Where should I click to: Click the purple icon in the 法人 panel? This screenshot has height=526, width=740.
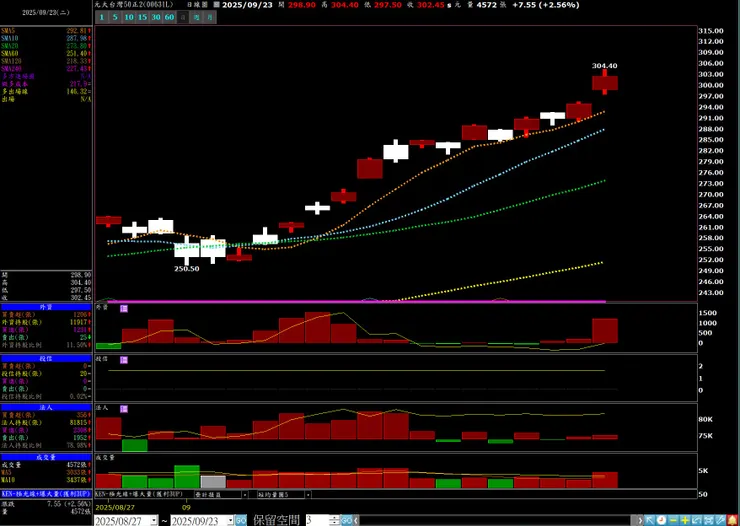124,409
